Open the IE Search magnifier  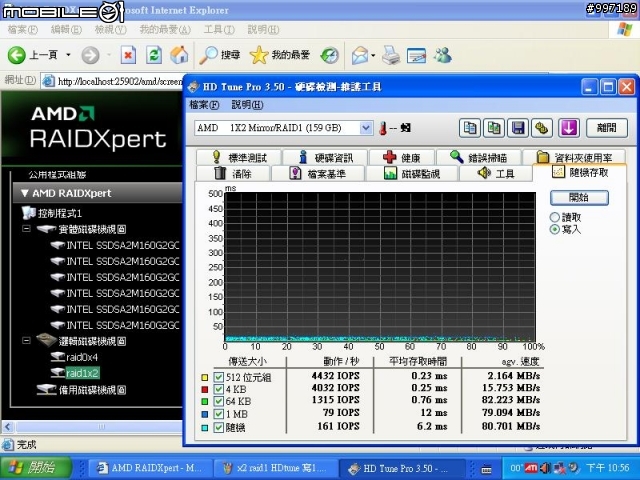coord(209,55)
